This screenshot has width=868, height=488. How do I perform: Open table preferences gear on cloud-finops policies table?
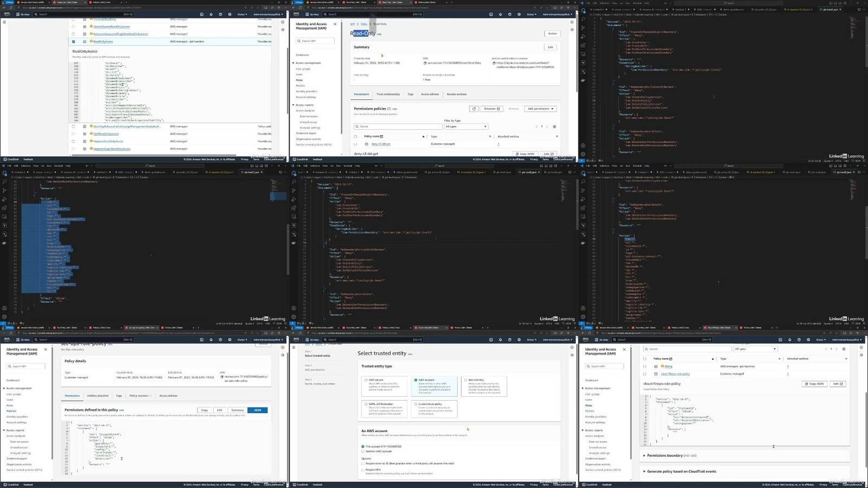[x=843, y=349]
